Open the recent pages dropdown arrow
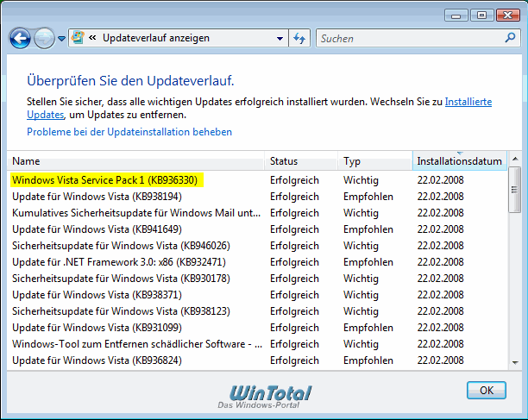This screenshot has height=420, width=528. point(61,39)
